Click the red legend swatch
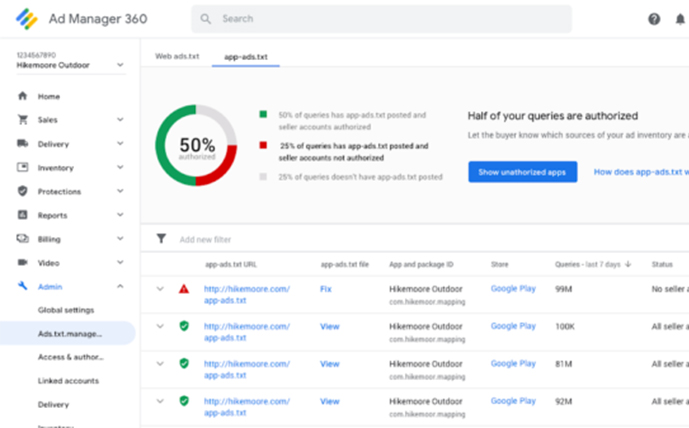This screenshot has width=689, height=428. coord(263,145)
